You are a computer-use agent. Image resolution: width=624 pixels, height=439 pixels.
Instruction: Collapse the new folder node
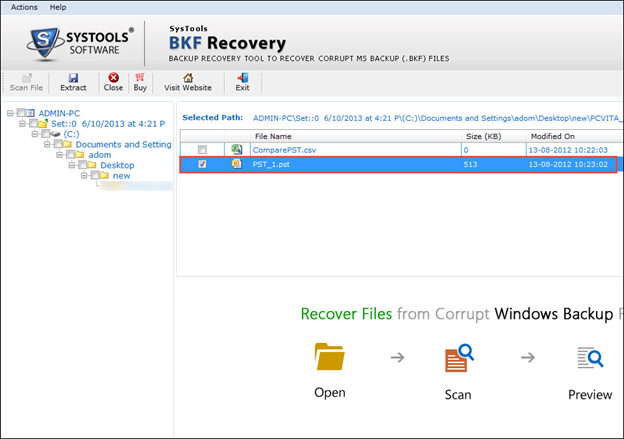(84, 176)
